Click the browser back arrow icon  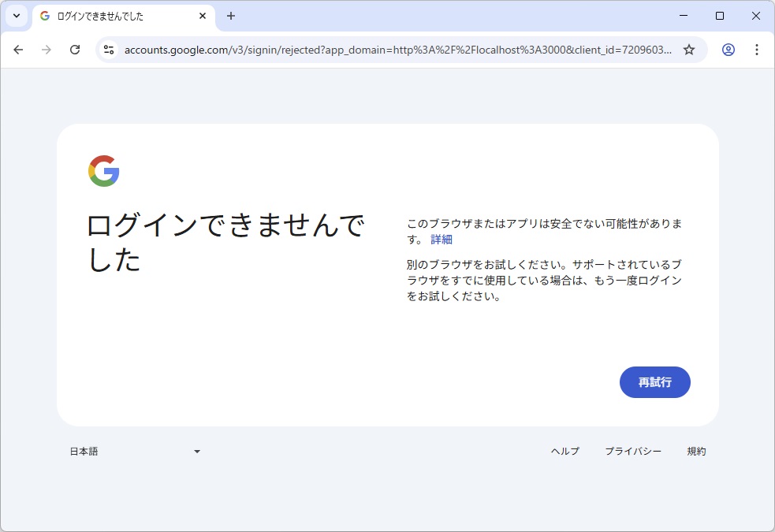18,50
